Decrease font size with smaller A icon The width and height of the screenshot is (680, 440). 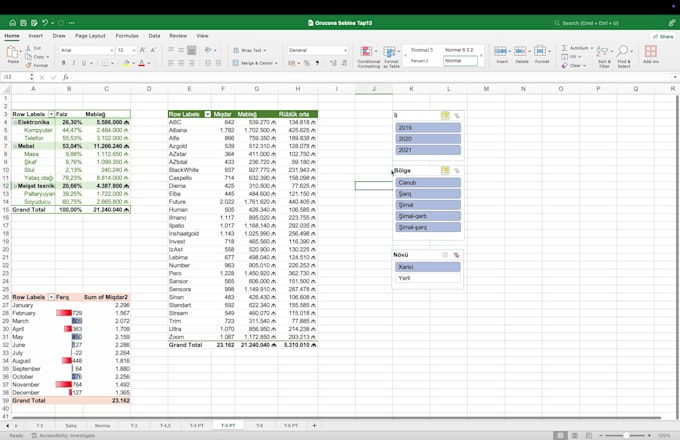(x=153, y=50)
